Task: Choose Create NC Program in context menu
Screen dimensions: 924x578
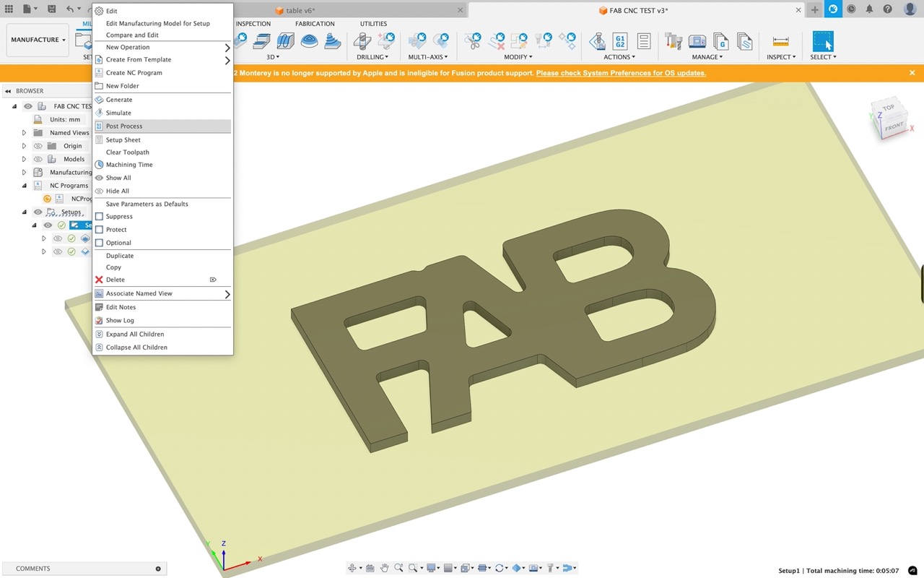Action: click(x=162, y=72)
